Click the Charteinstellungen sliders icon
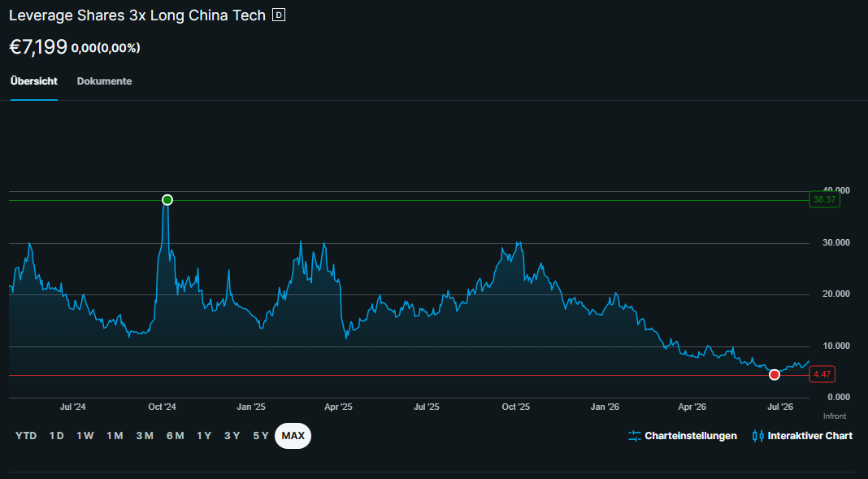The image size is (868, 479). pos(635,436)
